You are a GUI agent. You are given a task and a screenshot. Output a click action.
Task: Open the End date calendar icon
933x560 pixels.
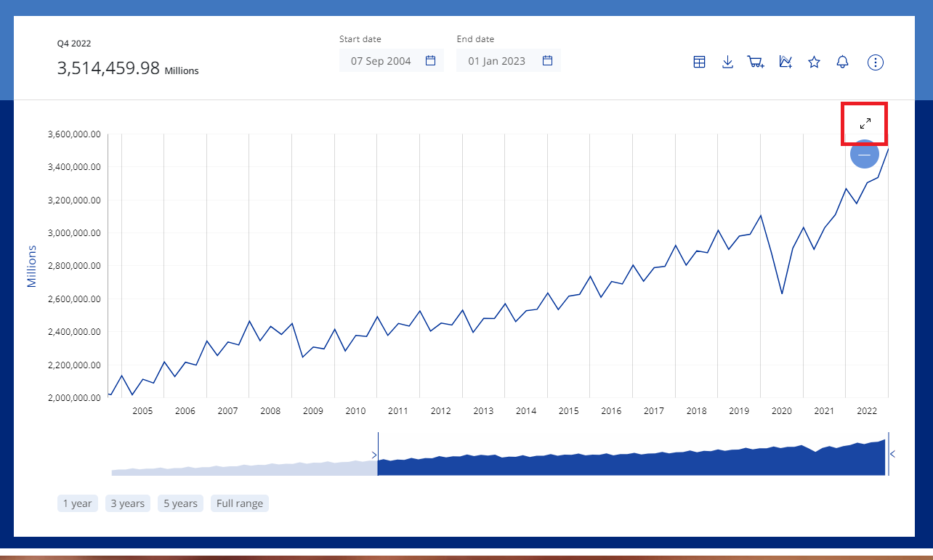click(x=548, y=61)
